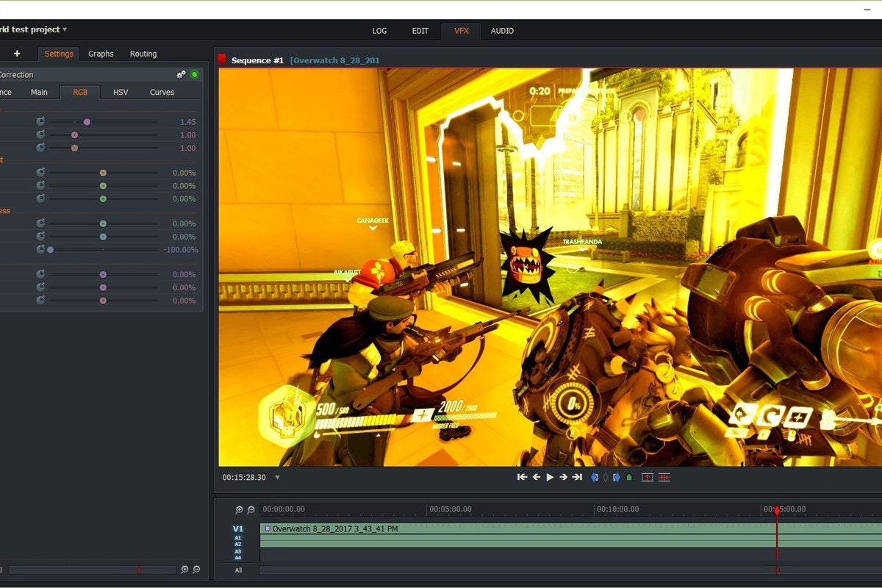Click the 00:00:00.00 mark on the ruler
This screenshot has width=882, height=588.
pos(284,509)
